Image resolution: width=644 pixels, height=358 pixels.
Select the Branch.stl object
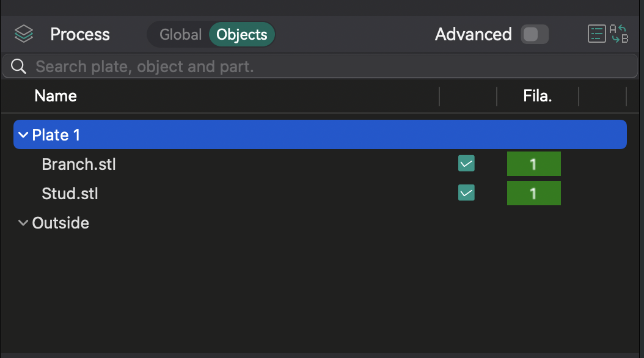(79, 164)
